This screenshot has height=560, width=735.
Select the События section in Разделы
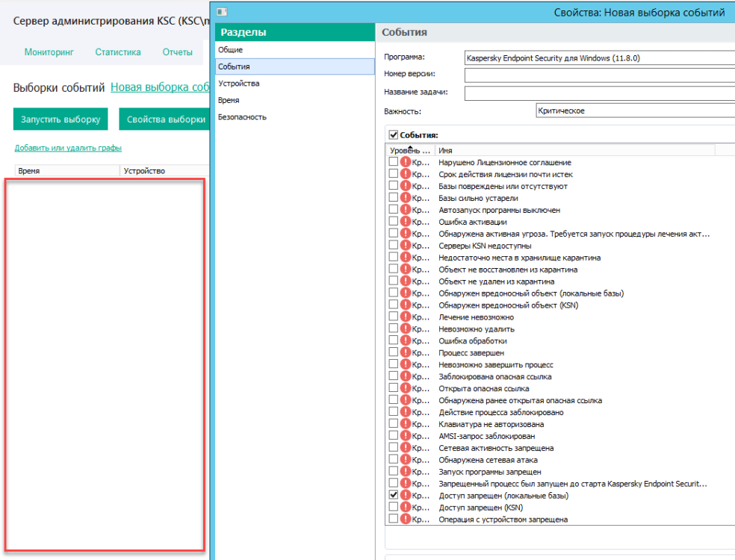tap(295, 66)
